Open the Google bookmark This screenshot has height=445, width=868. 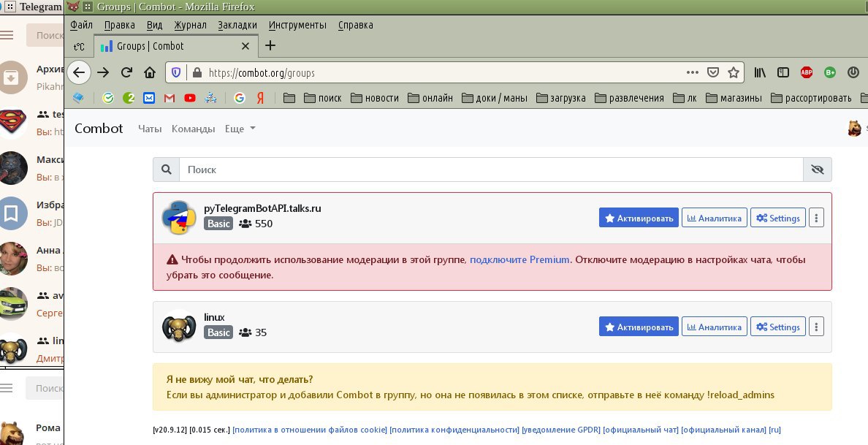tap(239, 98)
